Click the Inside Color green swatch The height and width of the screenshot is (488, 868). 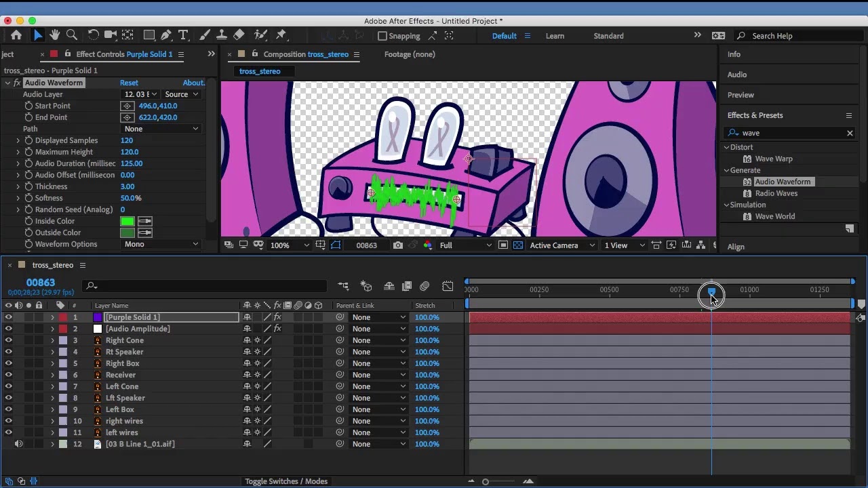click(x=127, y=221)
